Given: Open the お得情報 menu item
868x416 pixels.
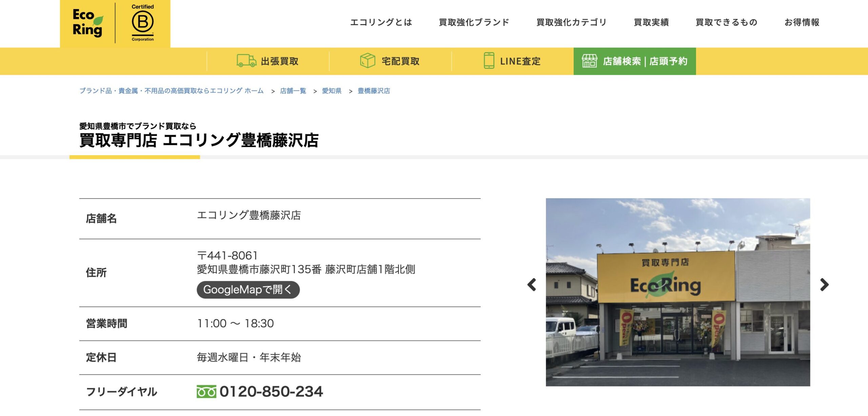Looking at the screenshot, I should point(802,22).
